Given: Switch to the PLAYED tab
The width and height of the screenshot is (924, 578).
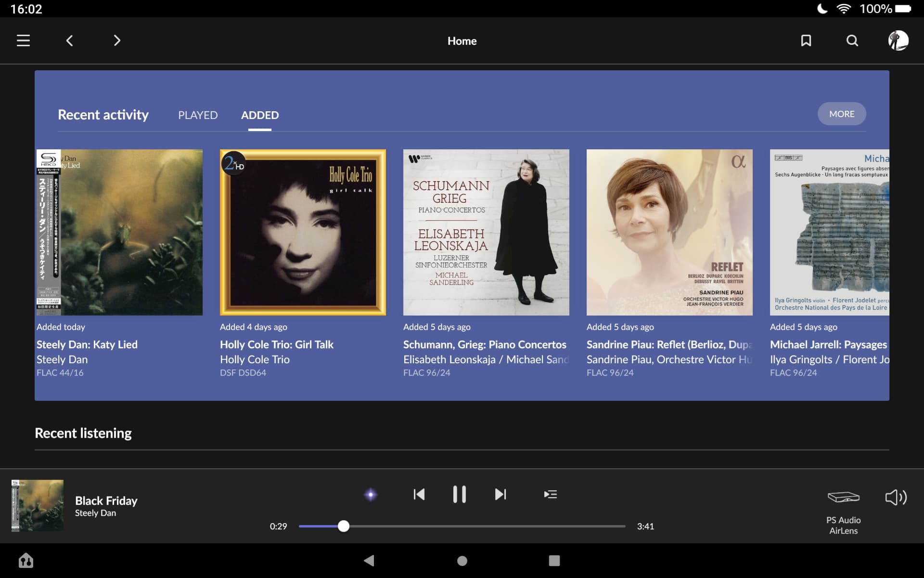Looking at the screenshot, I should pyautogui.click(x=198, y=115).
